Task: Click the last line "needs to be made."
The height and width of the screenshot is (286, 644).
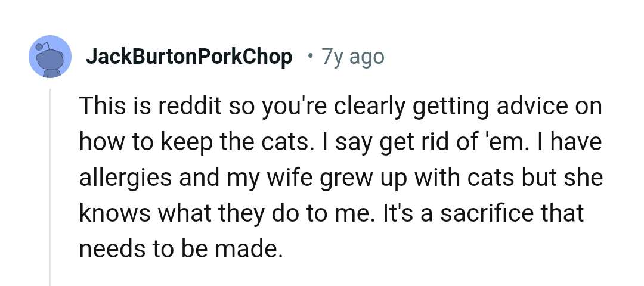Action: click(x=180, y=249)
